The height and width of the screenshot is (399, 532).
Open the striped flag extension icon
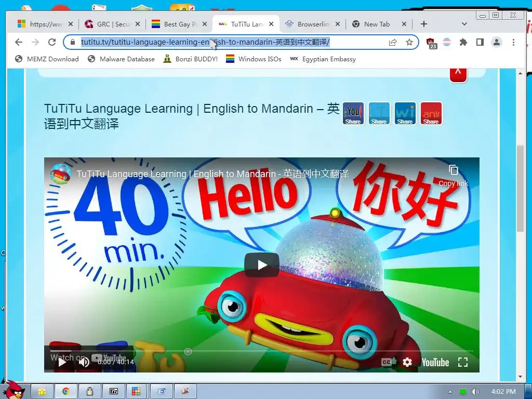(x=447, y=42)
